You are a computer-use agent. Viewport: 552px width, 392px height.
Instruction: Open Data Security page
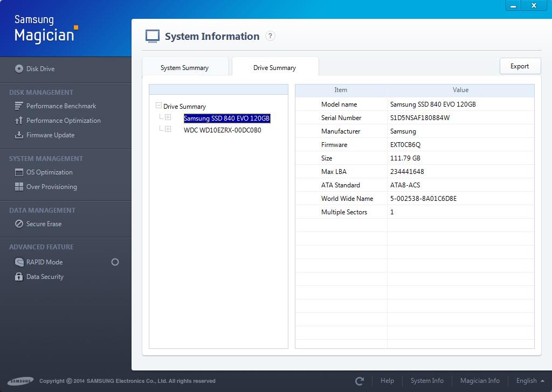point(45,277)
